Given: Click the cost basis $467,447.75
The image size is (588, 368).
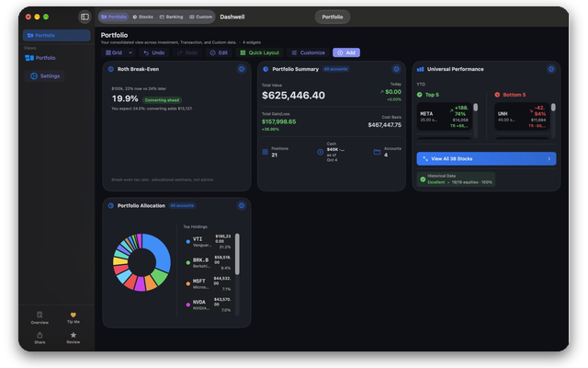Looking at the screenshot, I should pyautogui.click(x=385, y=125).
